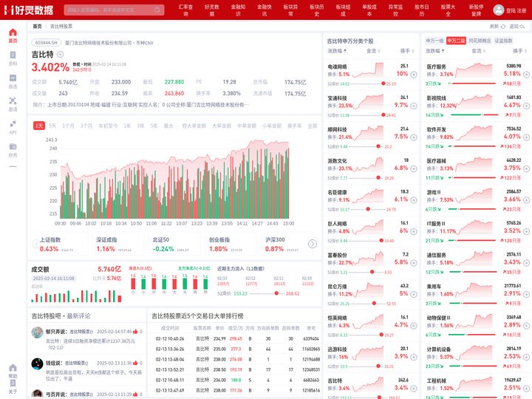Focus the stock code search input
532x399 pixels.
tap(109, 10)
